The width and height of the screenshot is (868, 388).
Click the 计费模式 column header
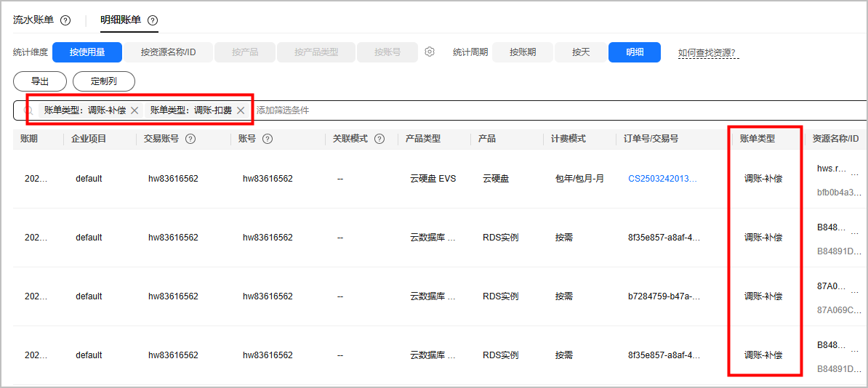[x=568, y=139]
